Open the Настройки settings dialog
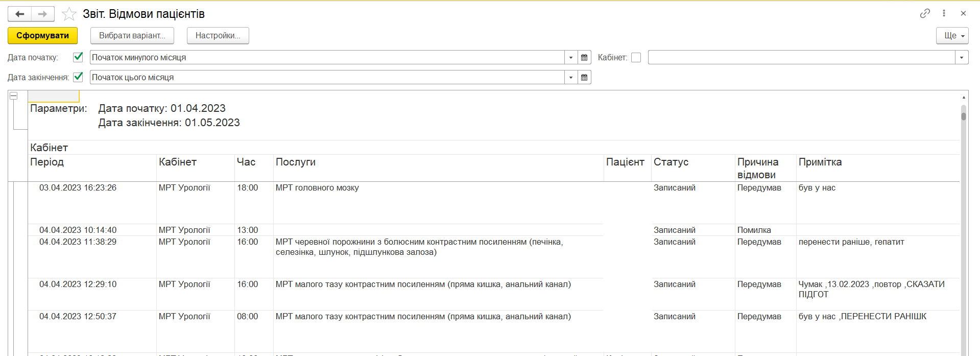Viewport: 980px width, 356px height. click(218, 36)
